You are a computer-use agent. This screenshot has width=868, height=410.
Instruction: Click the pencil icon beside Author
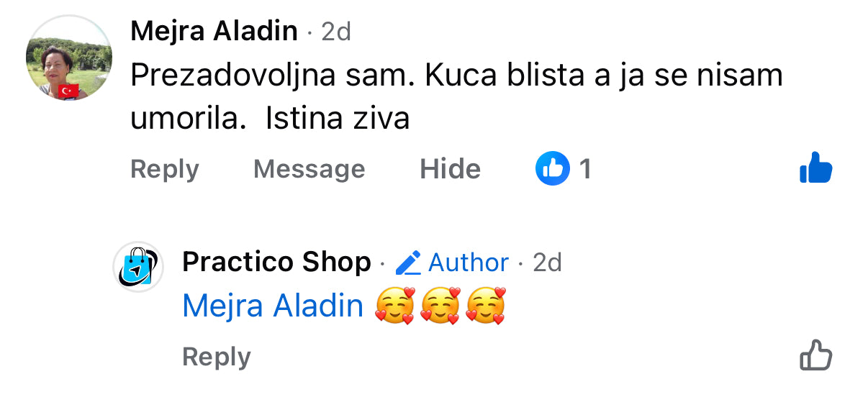coord(408,263)
